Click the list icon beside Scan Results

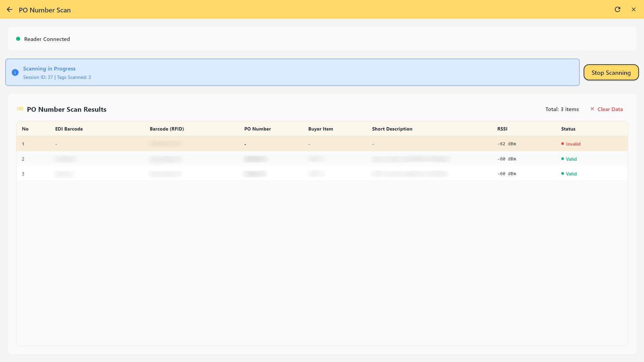(20, 109)
